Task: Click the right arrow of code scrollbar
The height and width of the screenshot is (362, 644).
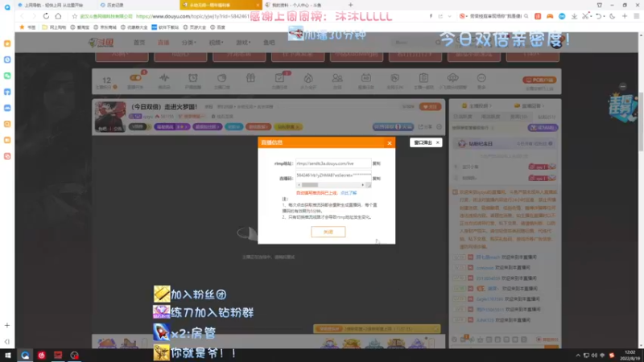Action: pyautogui.click(x=362, y=185)
